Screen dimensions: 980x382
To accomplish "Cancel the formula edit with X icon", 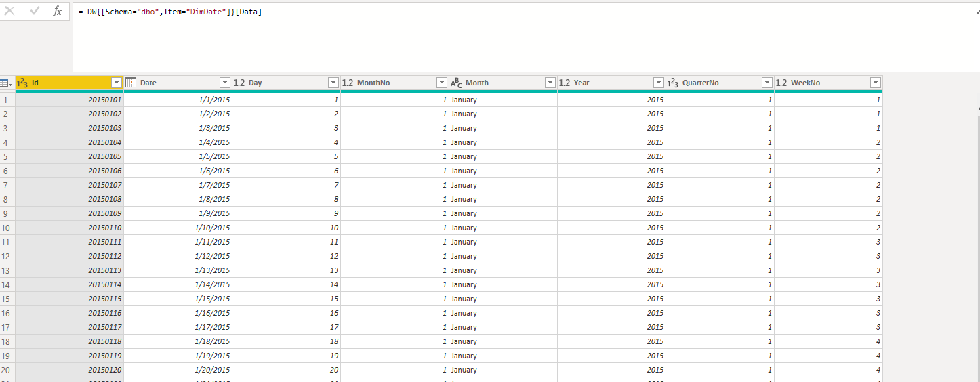I will tap(9, 11).
